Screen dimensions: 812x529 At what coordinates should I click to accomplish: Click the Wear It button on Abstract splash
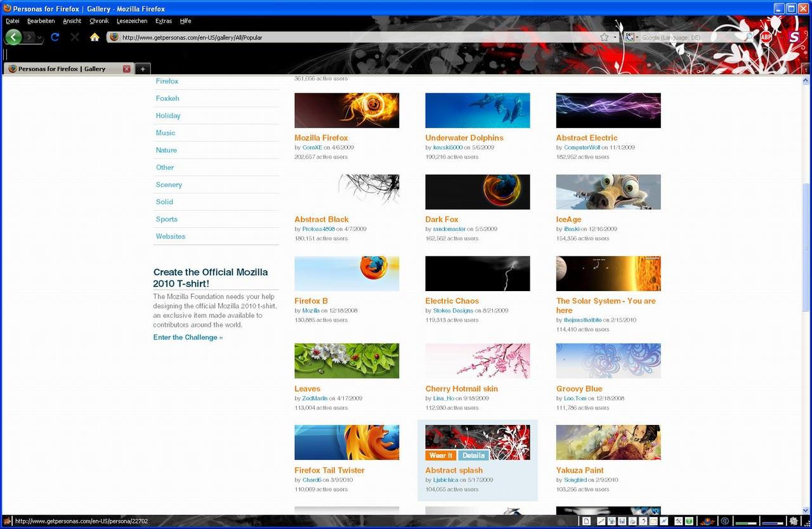tap(441, 455)
